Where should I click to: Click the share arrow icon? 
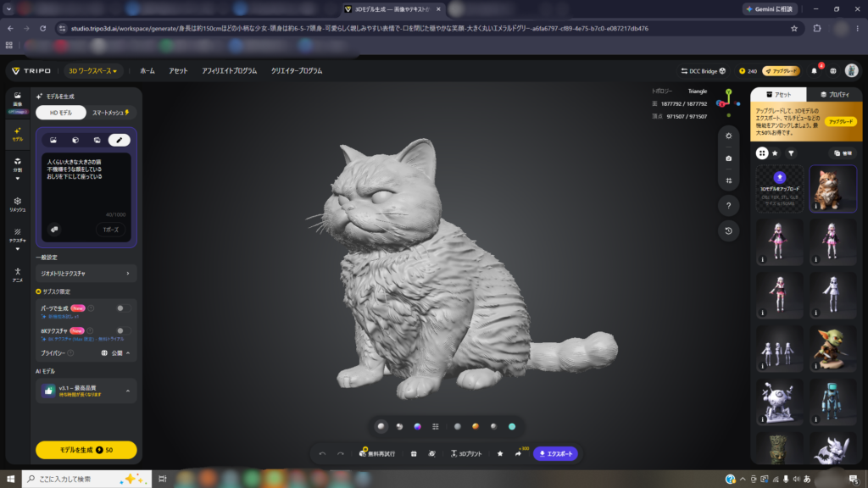tap(518, 454)
